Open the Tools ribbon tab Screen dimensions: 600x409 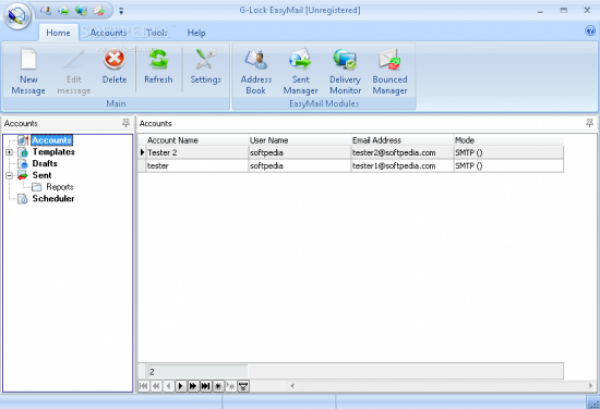tap(157, 33)
